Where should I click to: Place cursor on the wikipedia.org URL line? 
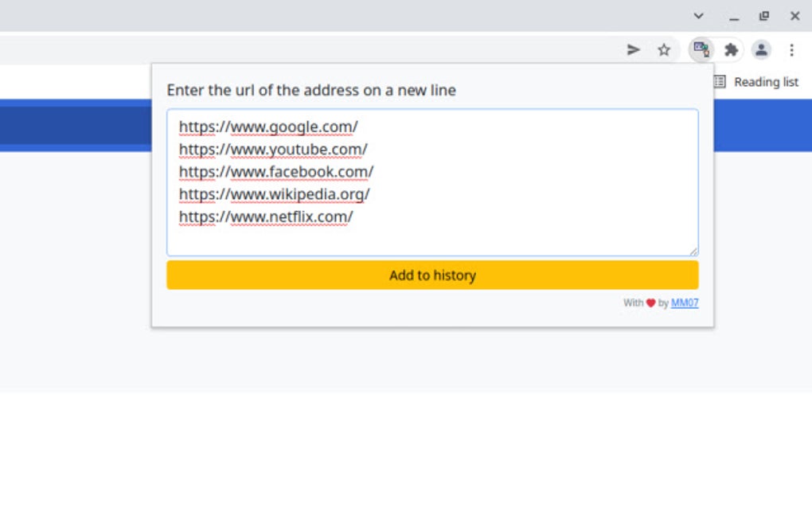pyautogui.click(x=274, y=193)
